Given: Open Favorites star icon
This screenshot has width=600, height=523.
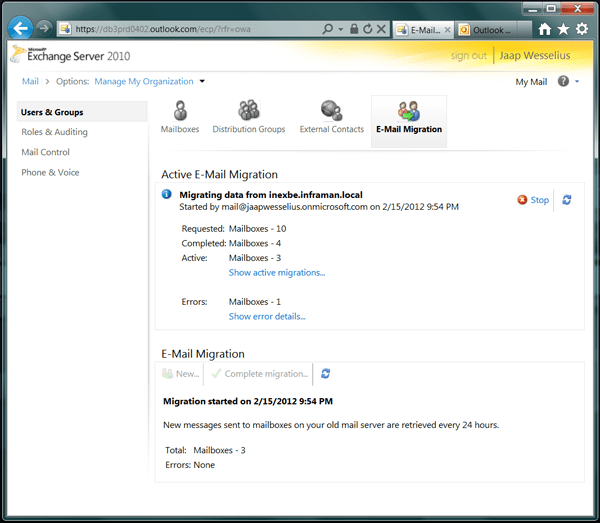Looking at the screenshot, I should point(563,29).
